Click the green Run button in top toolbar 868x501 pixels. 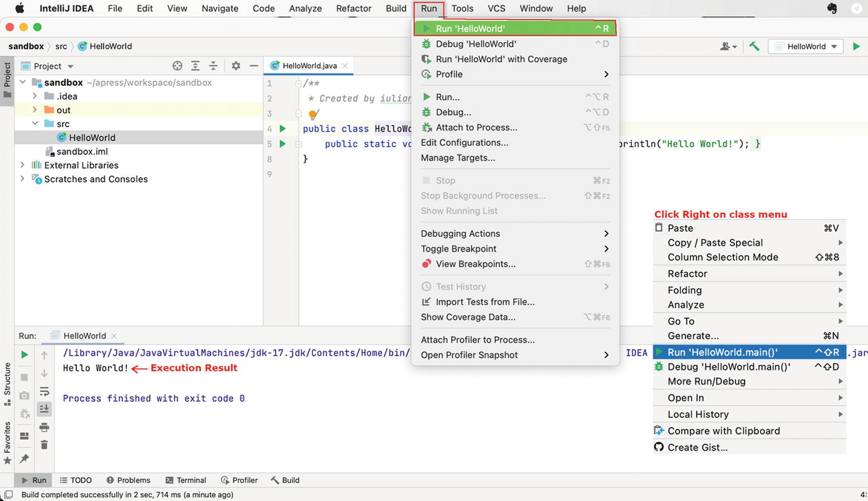856,46
